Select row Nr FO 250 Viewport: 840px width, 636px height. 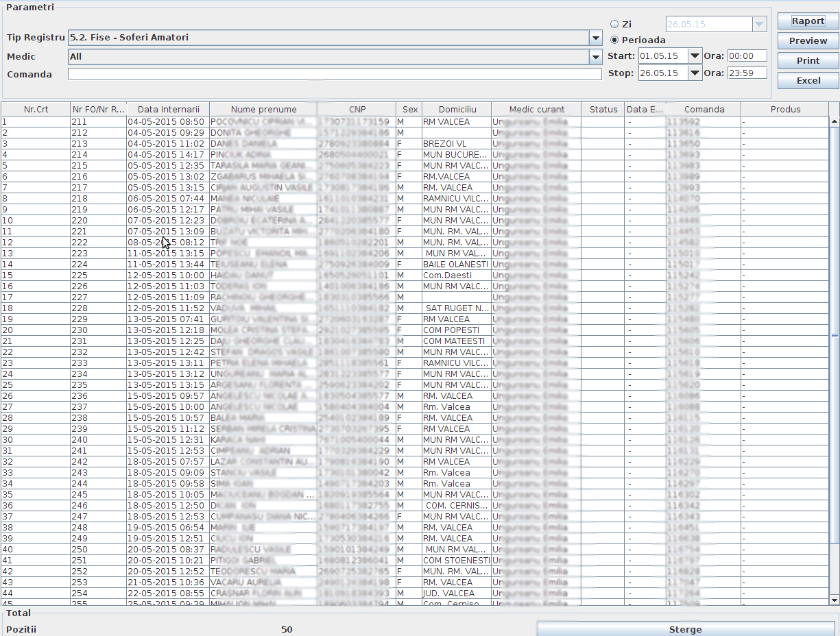415,549
